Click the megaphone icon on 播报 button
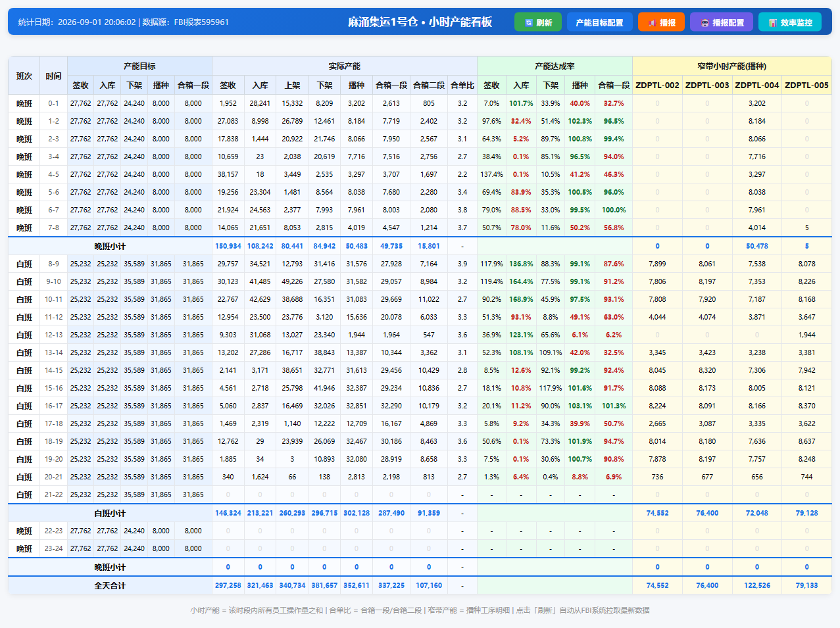 [x=651, y=22]
